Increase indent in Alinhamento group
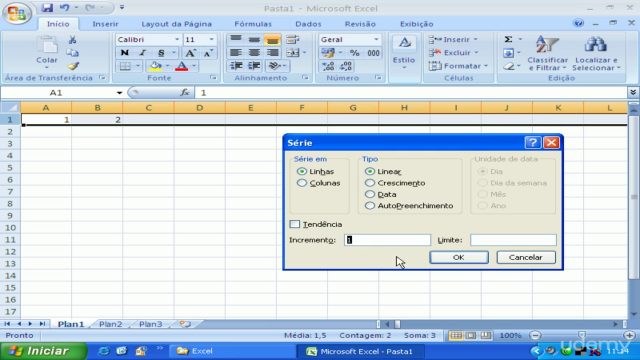The image size is (640, 360). [254, 66]
